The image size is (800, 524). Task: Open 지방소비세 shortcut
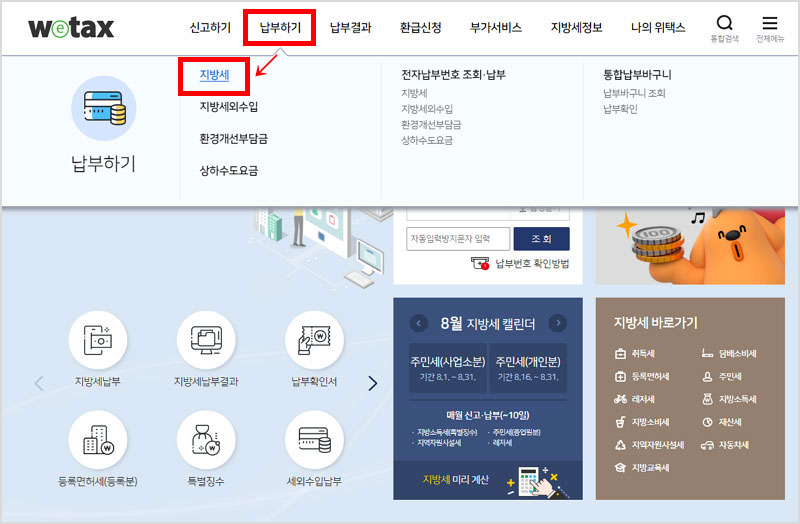642,422
